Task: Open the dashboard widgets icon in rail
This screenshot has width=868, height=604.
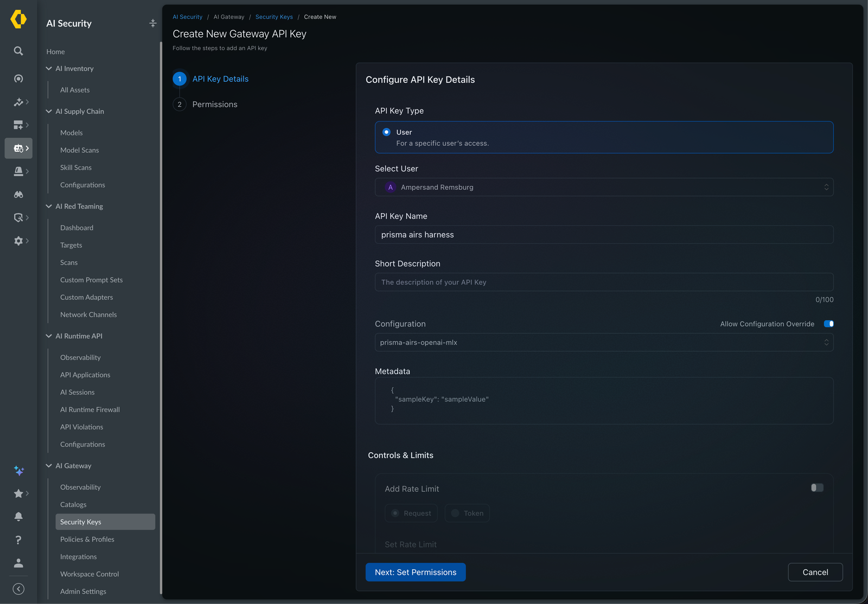Action: click(18, 125)
